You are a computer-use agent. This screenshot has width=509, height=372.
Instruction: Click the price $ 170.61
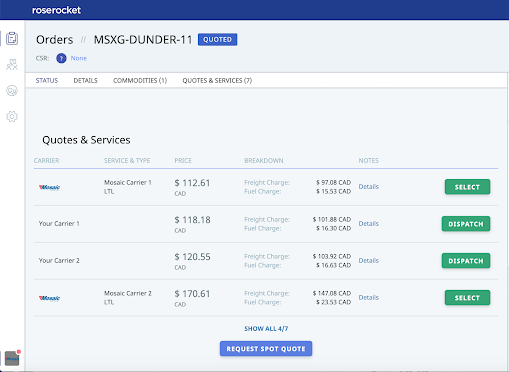click(x=192, y=294)
